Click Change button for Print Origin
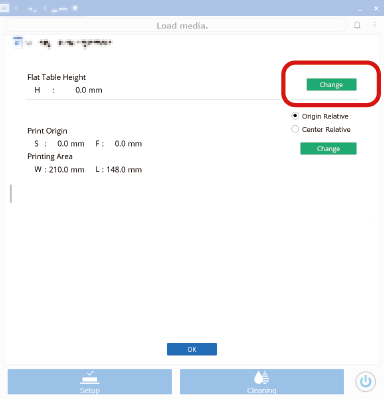Screen dimensions: 384x399 pos(328,148)
